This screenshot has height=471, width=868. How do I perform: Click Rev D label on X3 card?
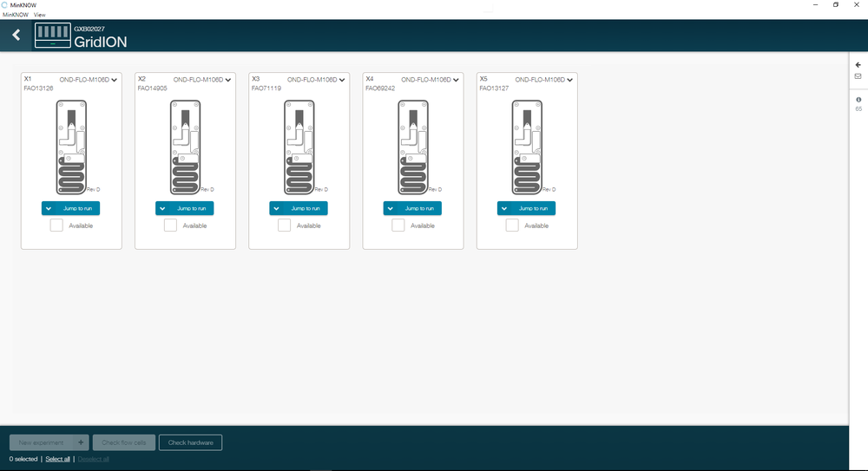pos(321,189)
